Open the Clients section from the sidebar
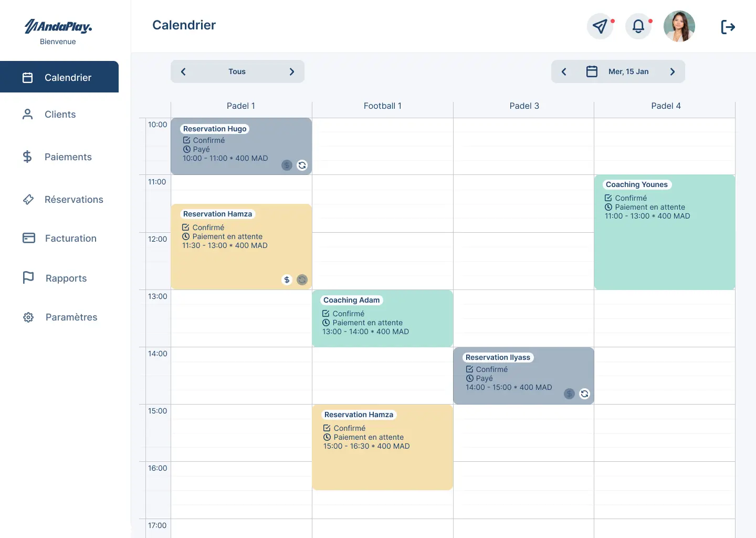Screen dimensions: 756x538 point(60,115)
